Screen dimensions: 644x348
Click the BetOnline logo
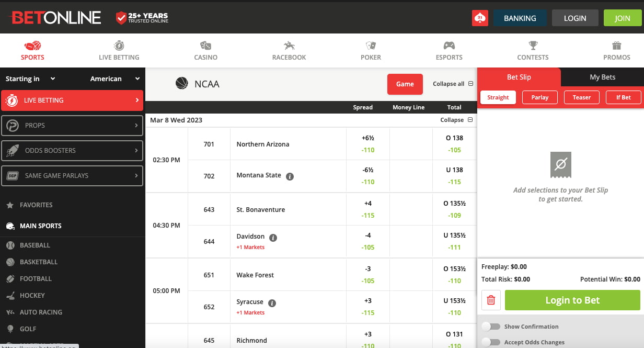point(56,18)
